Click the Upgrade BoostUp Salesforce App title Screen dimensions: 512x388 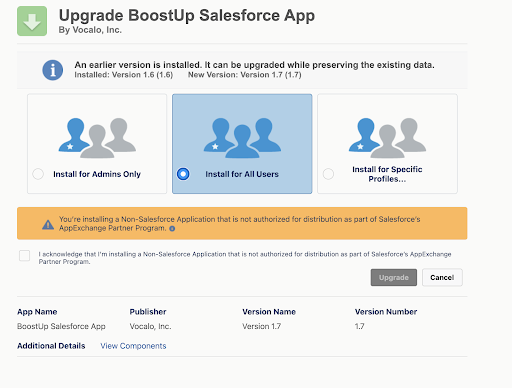click(187, 16)
